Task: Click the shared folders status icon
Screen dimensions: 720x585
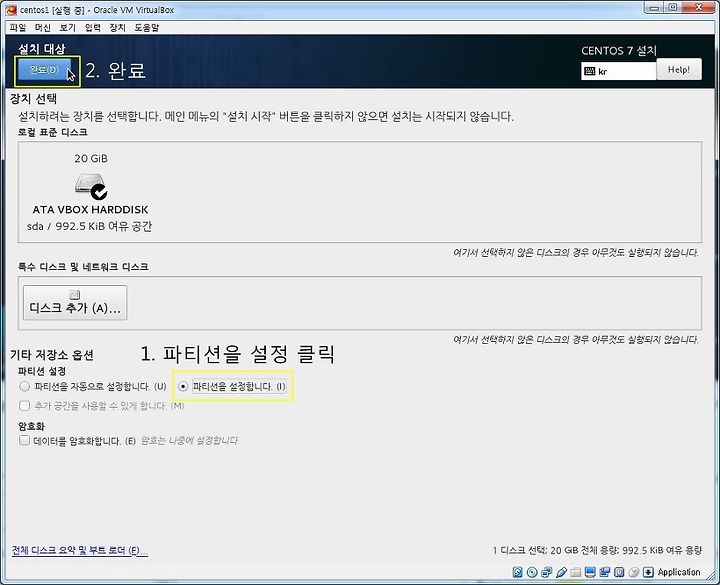Action: pyautogui.click(x=576, y=572)
